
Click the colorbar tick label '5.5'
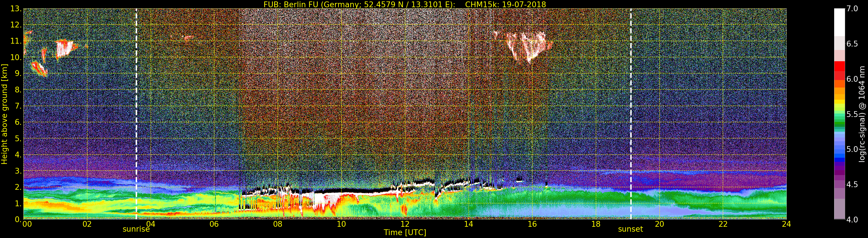pyautogui.click(x=852, y=114)
